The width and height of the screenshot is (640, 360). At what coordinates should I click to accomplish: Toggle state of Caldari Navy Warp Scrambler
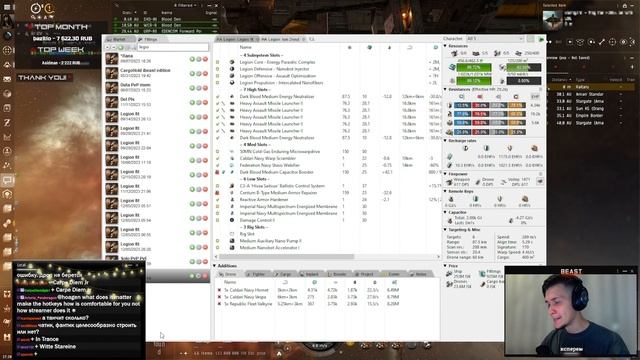coord(218,158)
